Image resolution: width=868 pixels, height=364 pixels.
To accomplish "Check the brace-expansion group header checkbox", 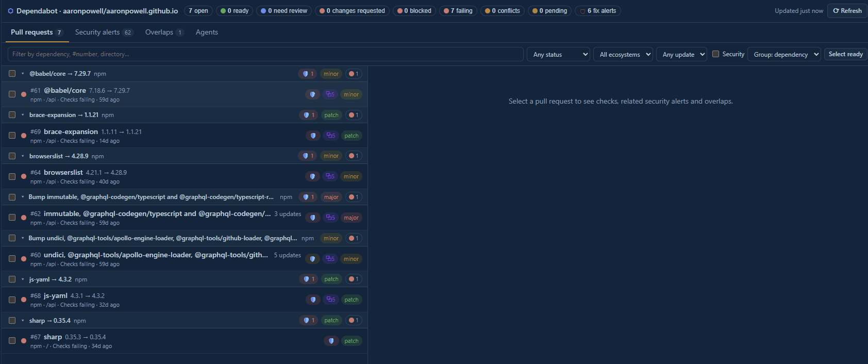I will [x=12, y=115].
